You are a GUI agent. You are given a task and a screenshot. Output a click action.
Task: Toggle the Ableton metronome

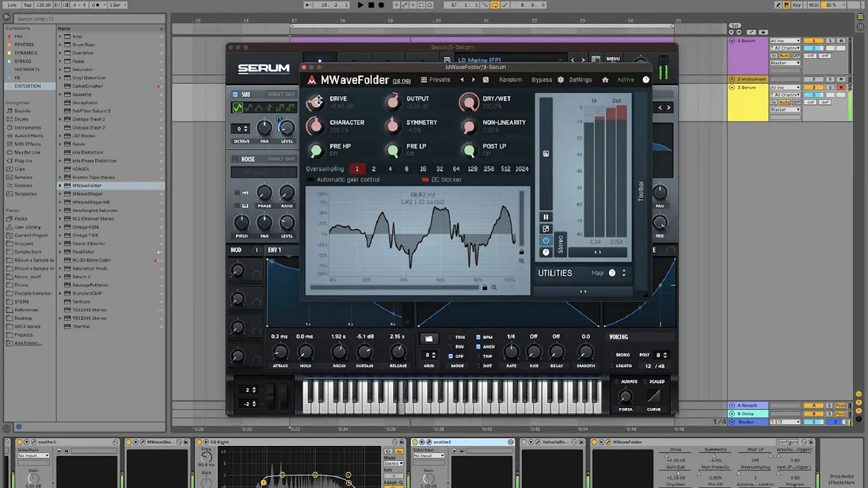(97, 5)
